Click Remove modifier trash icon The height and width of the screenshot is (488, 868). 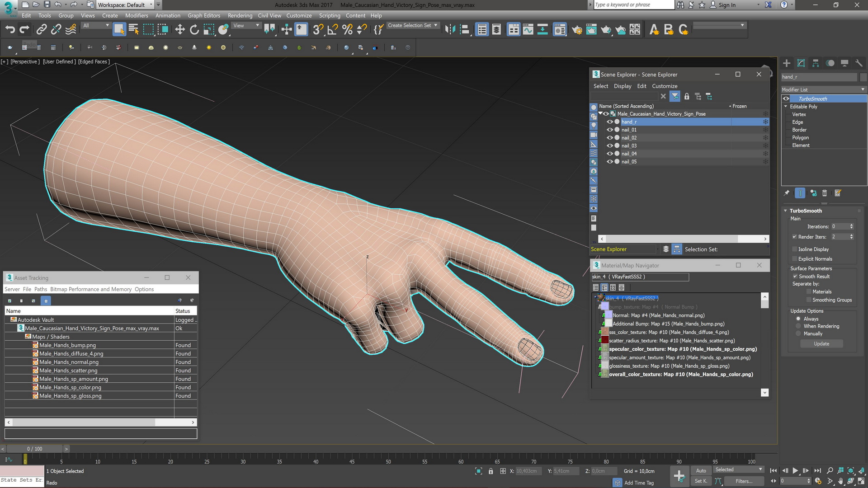coord(825,193)
